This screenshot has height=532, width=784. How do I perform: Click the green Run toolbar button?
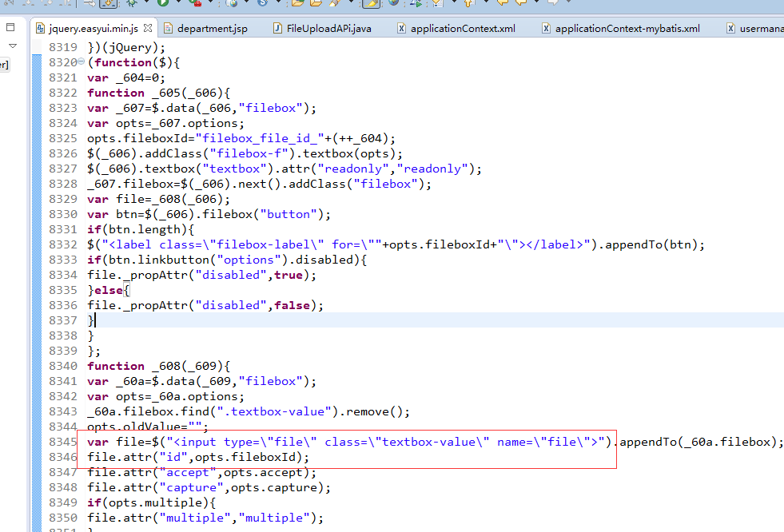163,3
